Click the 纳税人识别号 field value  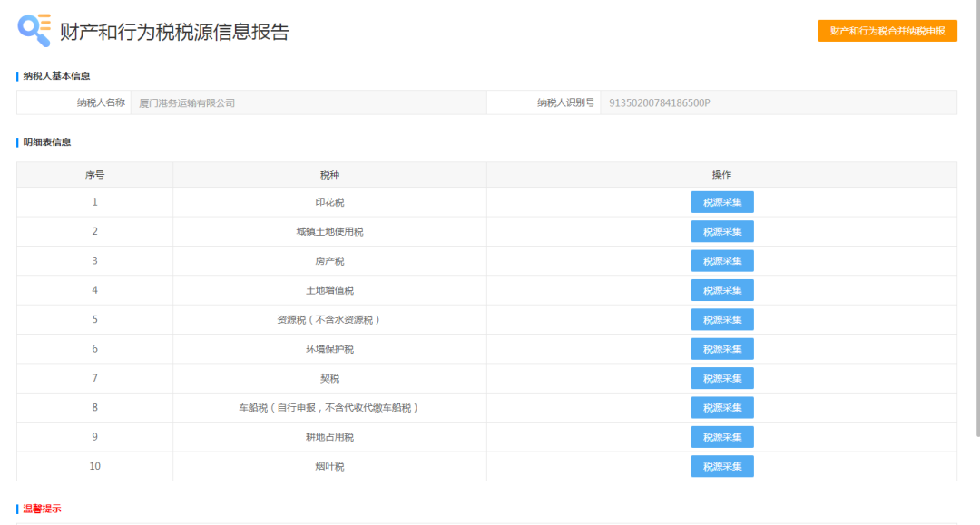click(779, 103)
